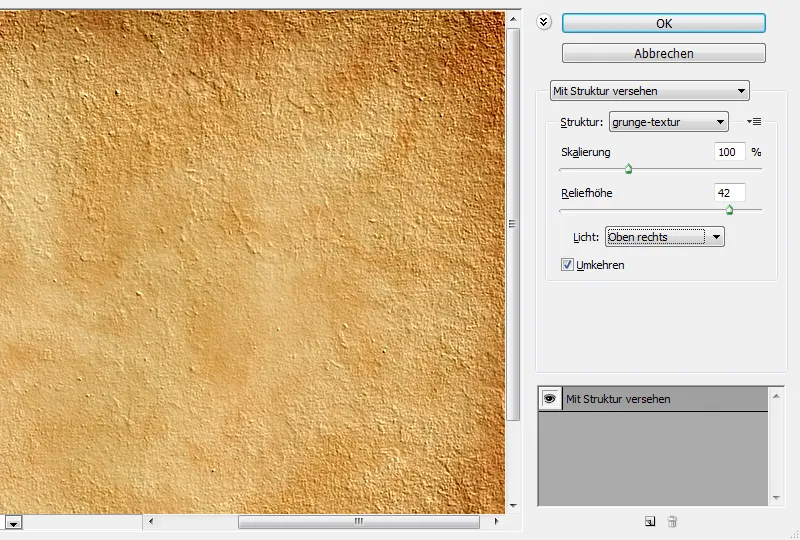This screenshot has width=800, height=540.
Task: Delete effect layer trash icon
Action: (672, 521)
